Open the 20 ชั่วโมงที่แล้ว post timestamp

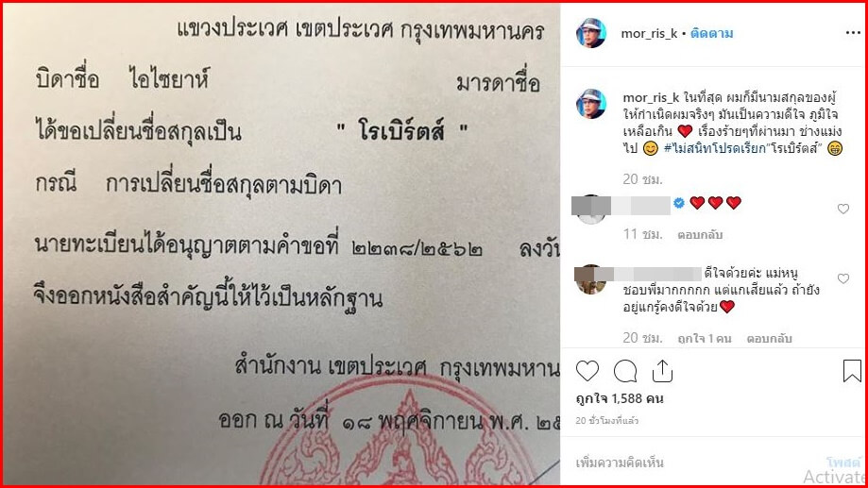click(x=606, y=420)
